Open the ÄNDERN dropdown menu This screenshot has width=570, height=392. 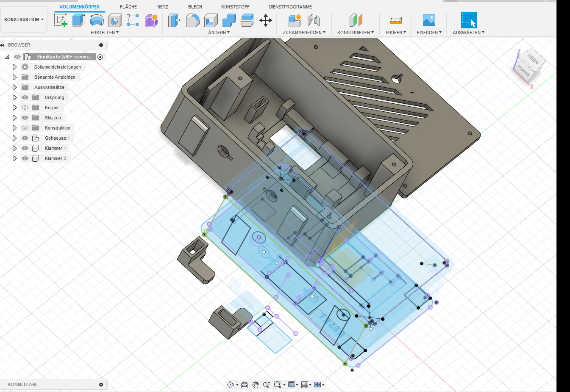219,33
